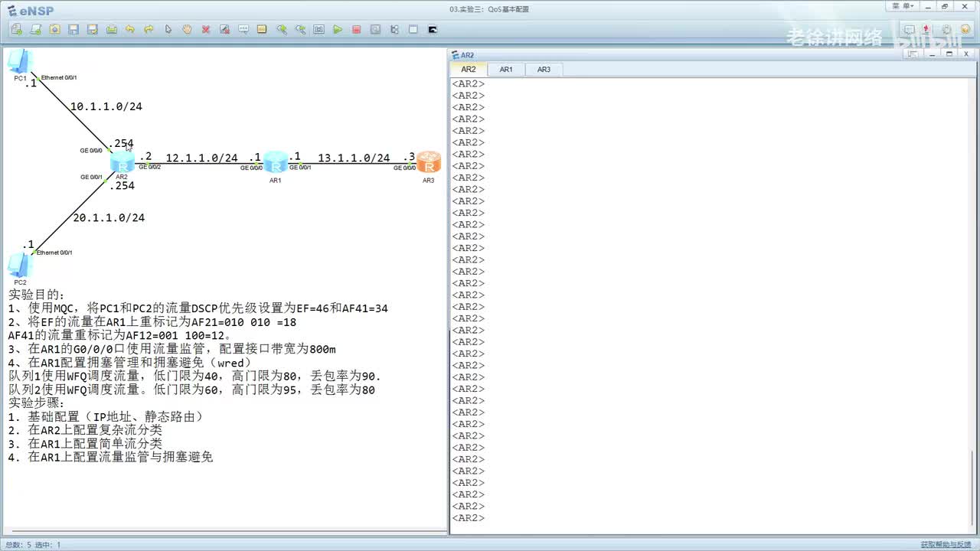Open the black screen-capture toolbar icon
Viewport: 980px width, 551px height.
[x=432, y=30]
